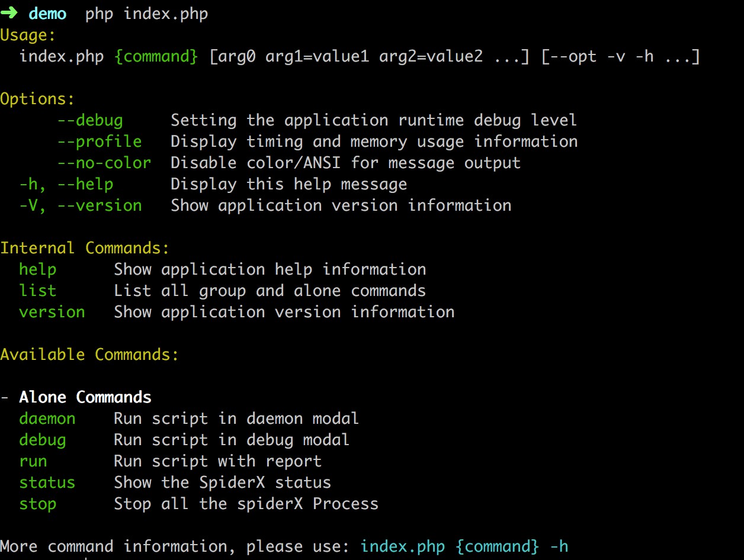Click the 'Available Commands:' heading
The height and width of the screenshot is (560, 744).
click(x=89, y=355)
